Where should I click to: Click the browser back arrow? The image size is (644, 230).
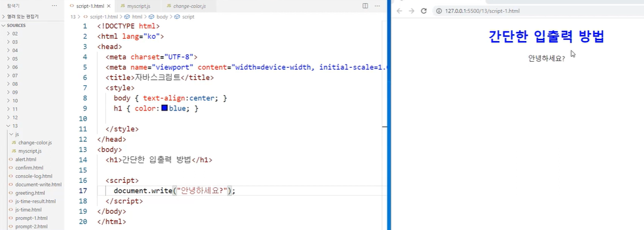click(x=399, y=11)
